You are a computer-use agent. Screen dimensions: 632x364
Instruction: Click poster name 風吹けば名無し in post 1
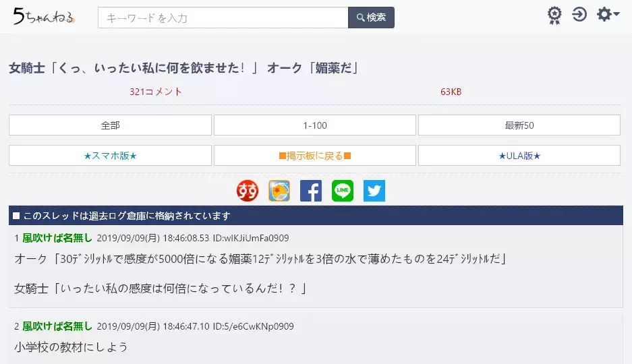(x=57, y=238)
